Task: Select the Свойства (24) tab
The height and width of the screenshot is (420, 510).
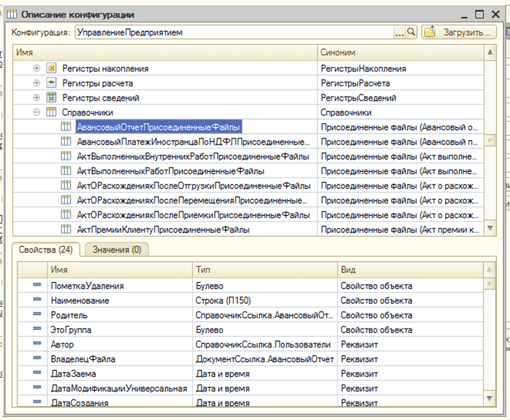Action: [46, 250]
